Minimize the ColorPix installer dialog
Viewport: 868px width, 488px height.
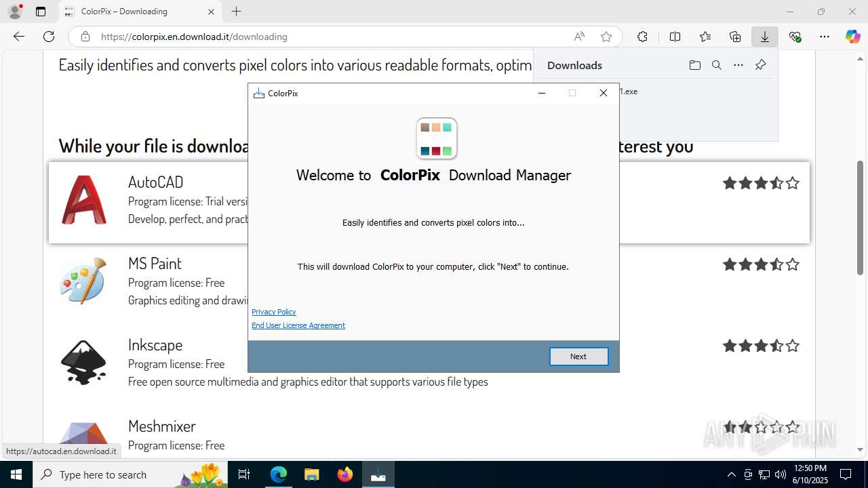542,94
